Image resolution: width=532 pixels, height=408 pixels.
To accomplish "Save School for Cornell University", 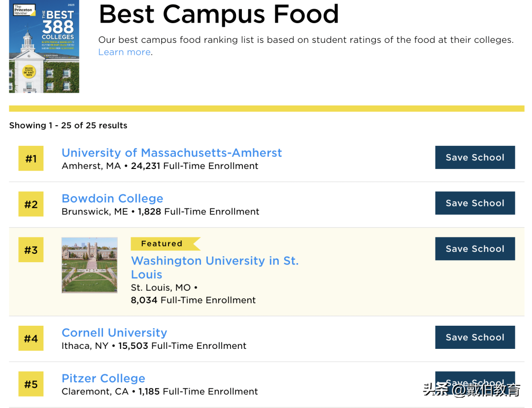I will coord(475,338).
